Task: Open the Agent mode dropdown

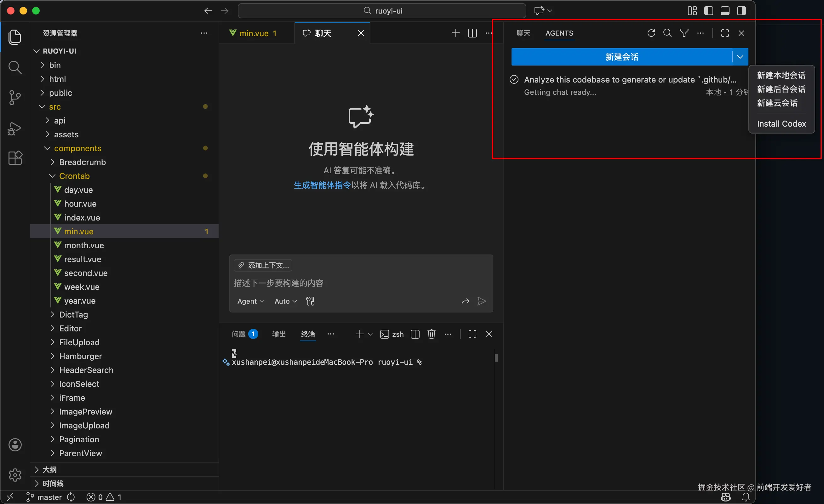Action: [250, 301]
